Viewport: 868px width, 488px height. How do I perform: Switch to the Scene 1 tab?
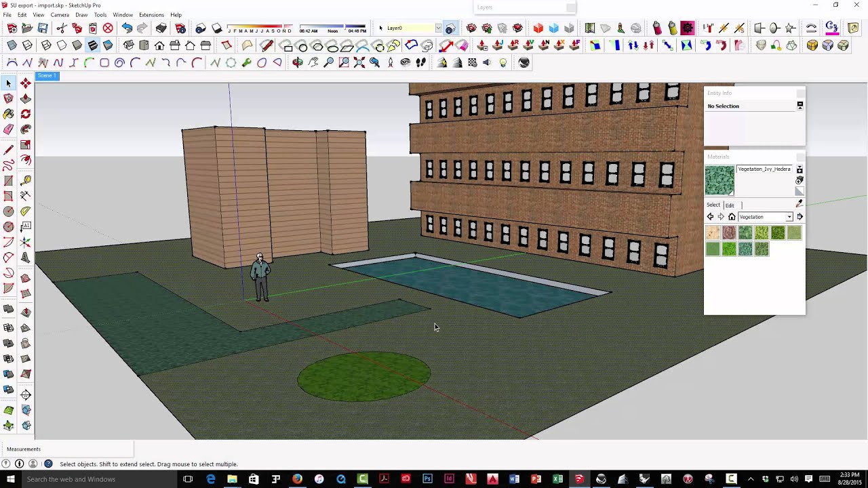47,76
